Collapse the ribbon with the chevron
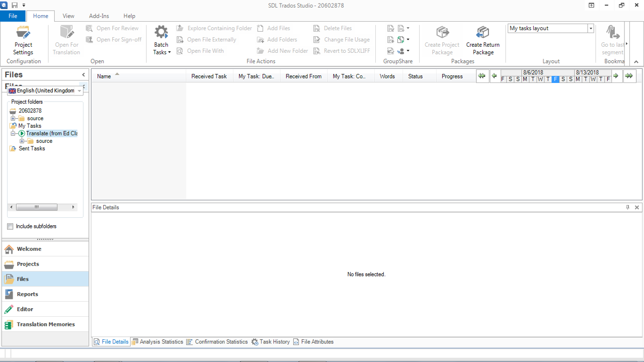The height and width of the screenshot is (362, 644). click(x=636, y=61)
